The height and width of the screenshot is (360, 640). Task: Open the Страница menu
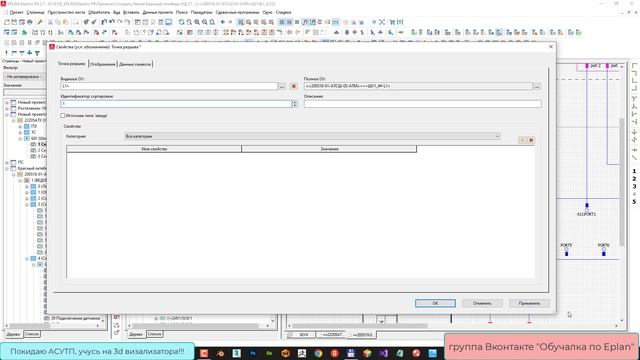click(36, 13)
